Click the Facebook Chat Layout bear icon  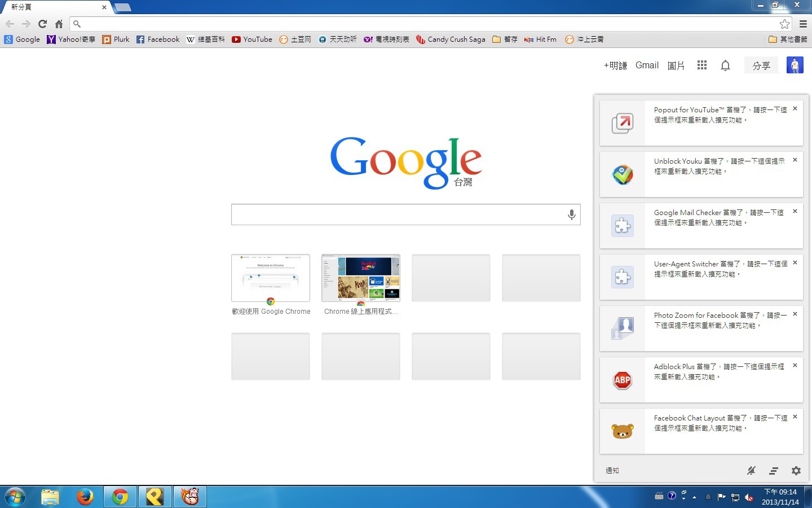tap(623, 431)
